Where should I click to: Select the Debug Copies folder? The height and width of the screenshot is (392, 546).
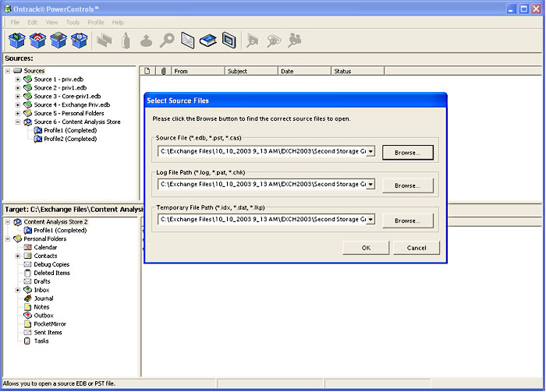pos(51,264)
